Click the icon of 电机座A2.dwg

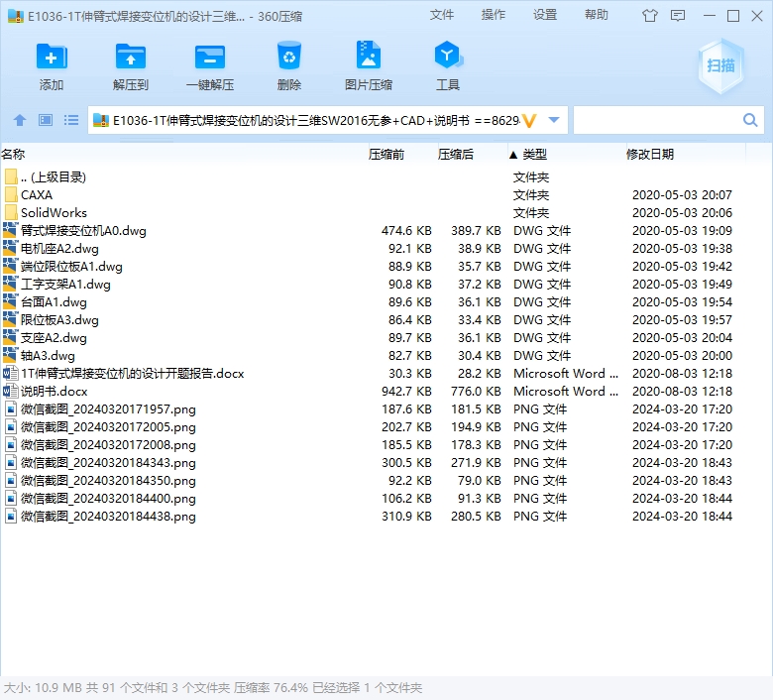(x=10, y=248)
